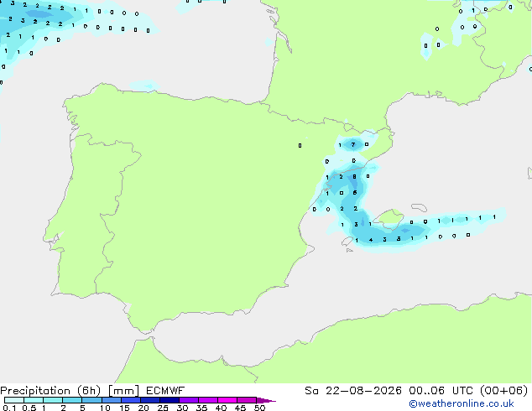Click the precipitation value '4' south of Mallorca
The width and height of the screenshot is (532, 411).
click(371, 240)
